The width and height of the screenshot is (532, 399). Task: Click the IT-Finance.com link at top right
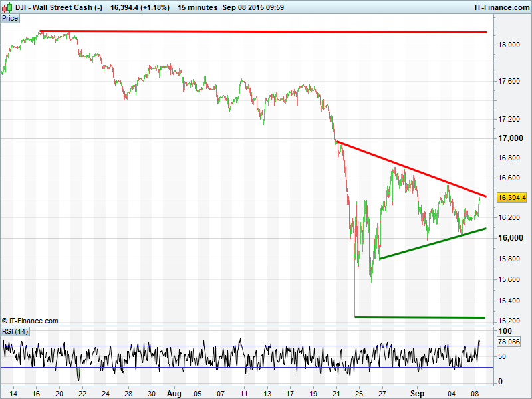coord(499,7)
